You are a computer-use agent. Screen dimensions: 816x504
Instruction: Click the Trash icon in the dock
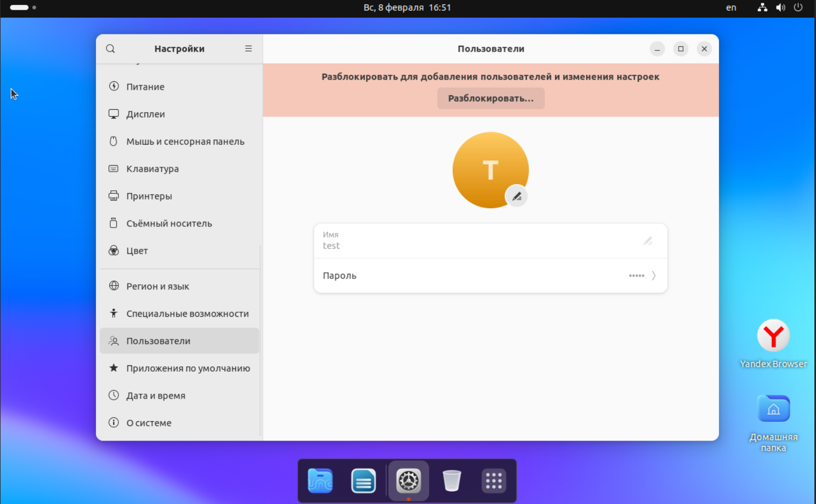pos(452,480)
